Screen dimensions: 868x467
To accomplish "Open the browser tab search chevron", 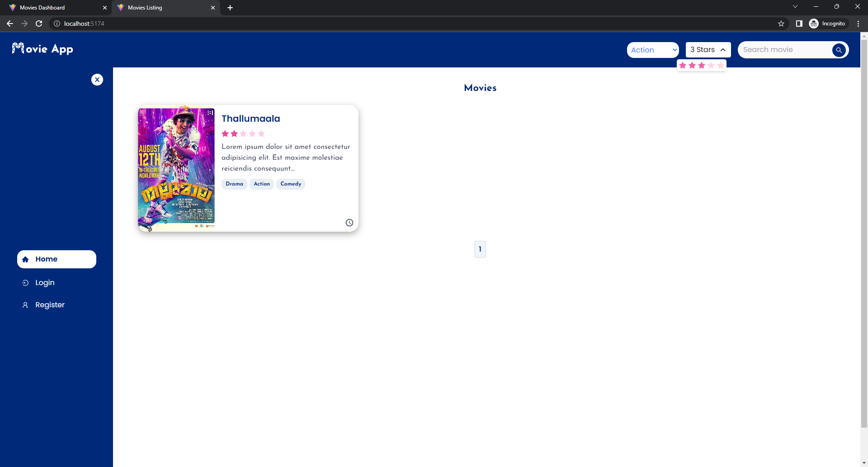I will click(x=795, y=6).
